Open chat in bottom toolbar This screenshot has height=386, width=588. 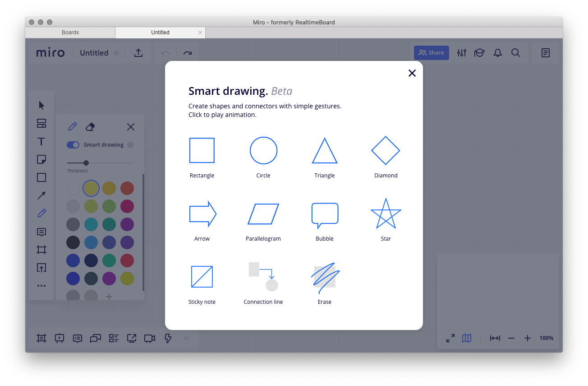tap(96, 338)
